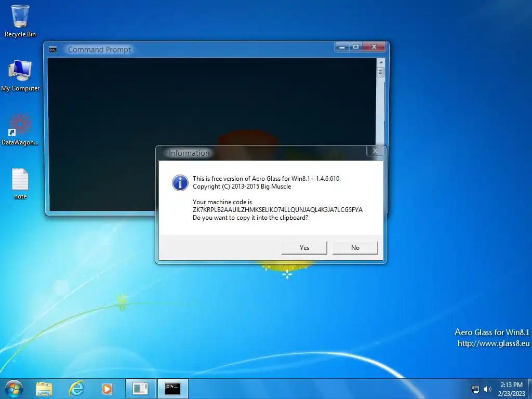Select the DataWagon shortcut icon
The height and width of the screenshot is (399, 532).
[20, 129]
